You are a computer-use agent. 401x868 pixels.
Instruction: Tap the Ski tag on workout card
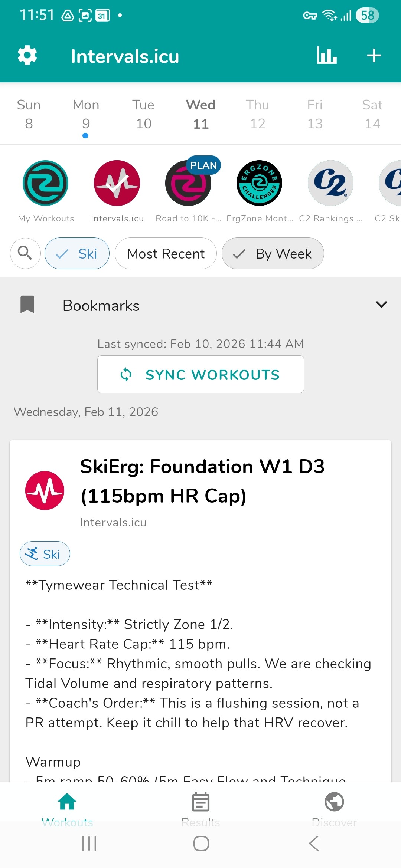[x=45, y=554]
